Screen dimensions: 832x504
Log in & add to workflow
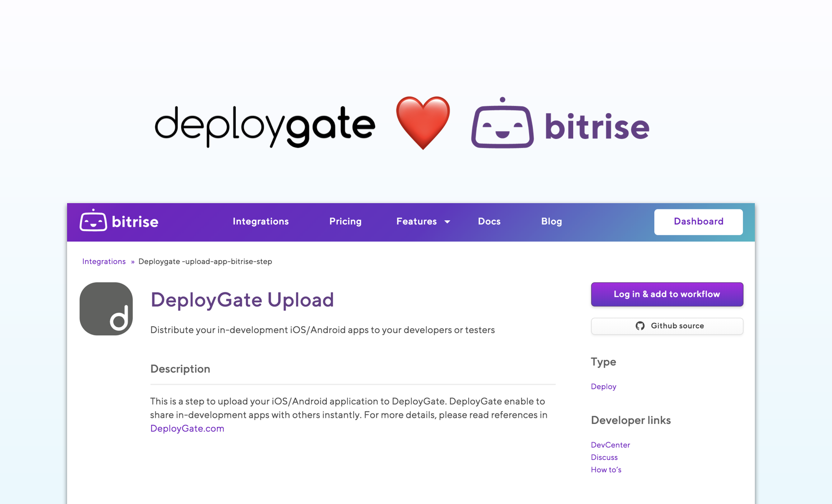click(667, 294)
